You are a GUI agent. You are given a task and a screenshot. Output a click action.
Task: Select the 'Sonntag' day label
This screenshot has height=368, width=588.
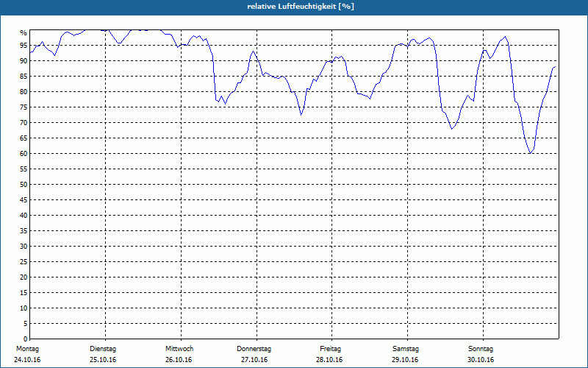coord(481,349)
